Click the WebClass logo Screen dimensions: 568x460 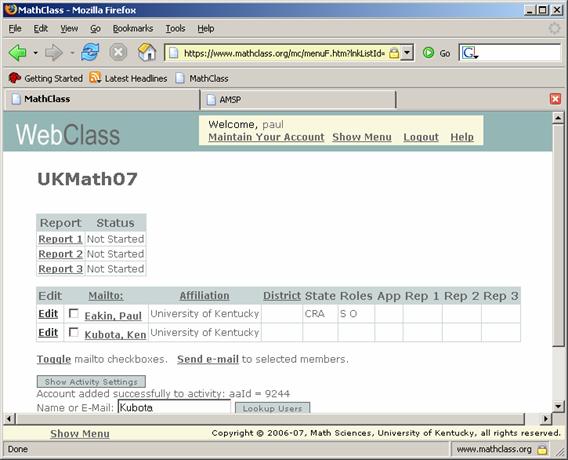(x=68, y=134)
